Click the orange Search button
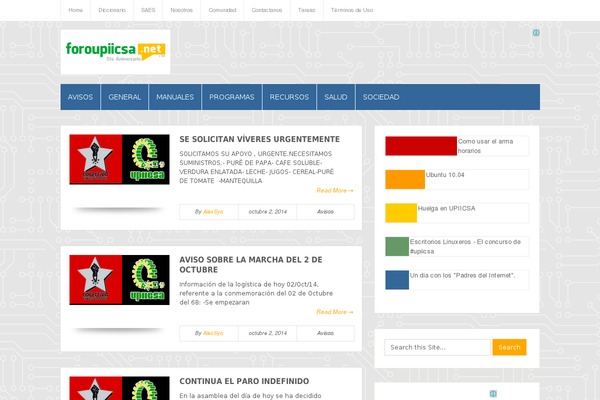Image resolution: width=600 pixels, height=400 pixels. pos(509,347)
